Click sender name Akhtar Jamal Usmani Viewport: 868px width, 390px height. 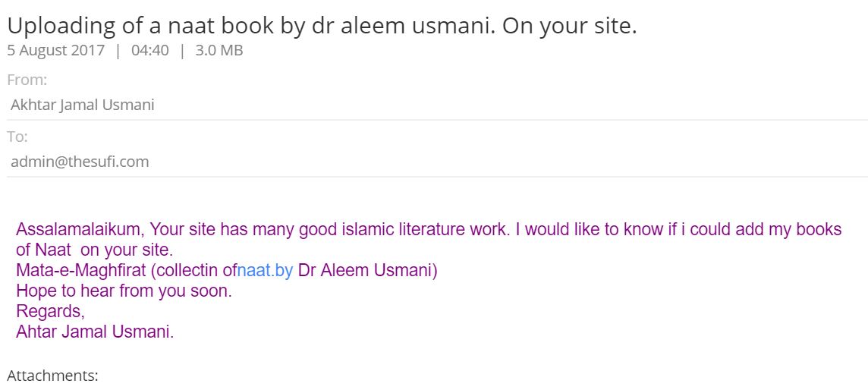pos(83,105)
